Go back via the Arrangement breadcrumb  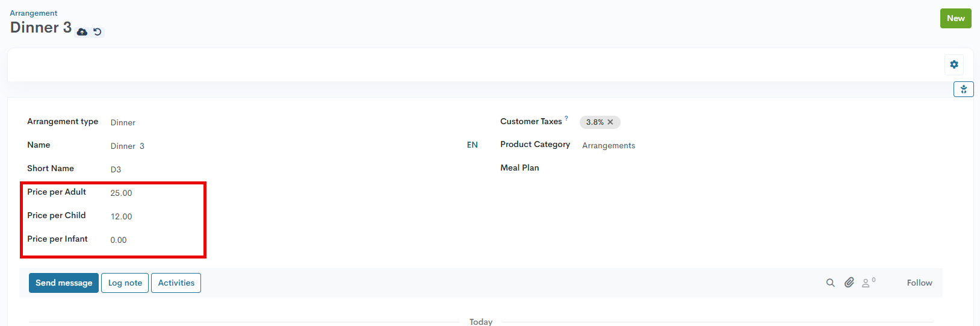point(34,13)
